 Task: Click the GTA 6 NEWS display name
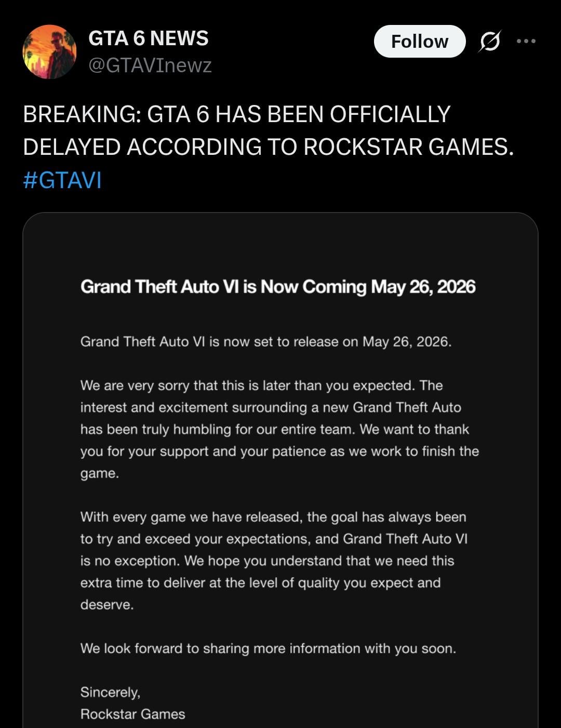tap(149, 38)
